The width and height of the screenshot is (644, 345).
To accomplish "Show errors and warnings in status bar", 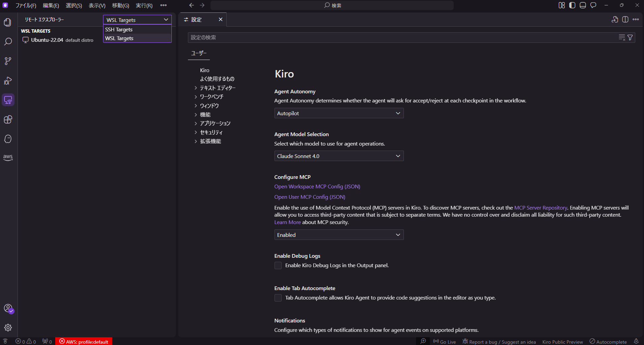I will (26, 341).
